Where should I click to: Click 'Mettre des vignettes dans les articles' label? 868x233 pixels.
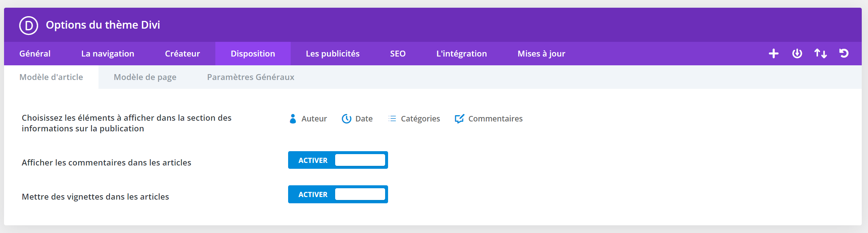pos(95,197)
